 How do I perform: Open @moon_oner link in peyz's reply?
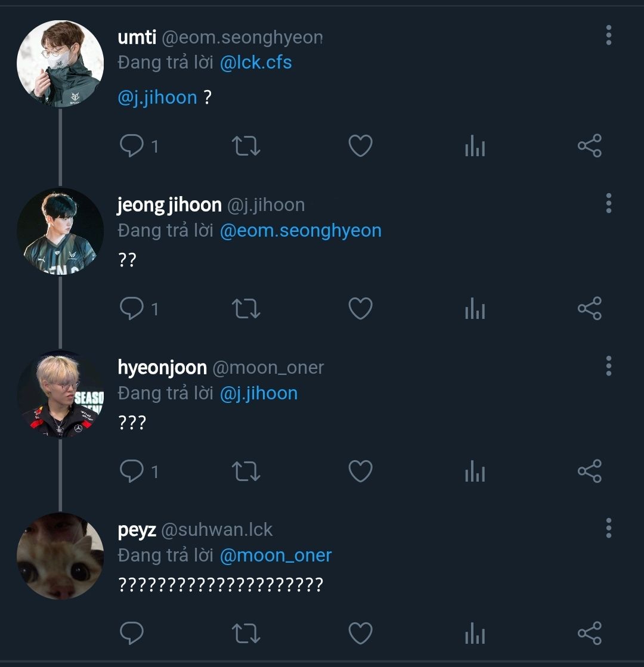tap(276, 556)
